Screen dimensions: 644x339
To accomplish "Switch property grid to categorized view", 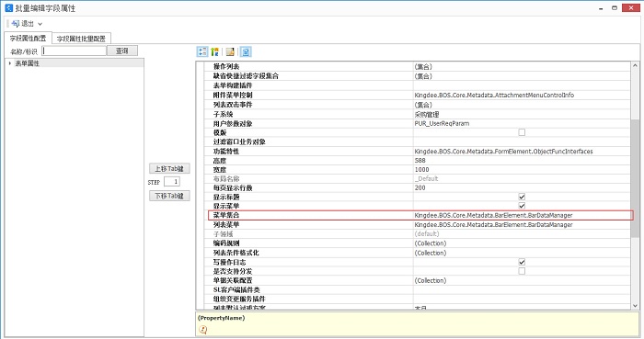I will pyautogui.click(x=202, y=51).
